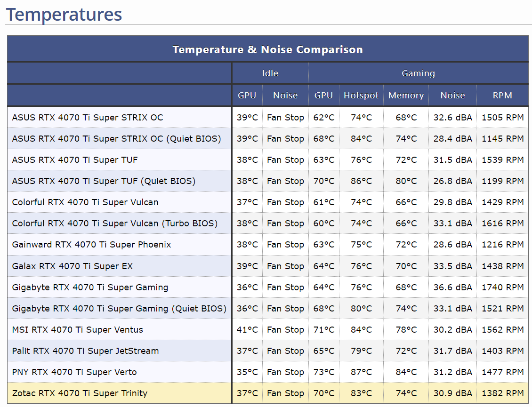The height and width of the screenshot is (407, 532).
Task: Select Galax RTX 4070 Ti Super EX name
Action: [x=73, y=266]
